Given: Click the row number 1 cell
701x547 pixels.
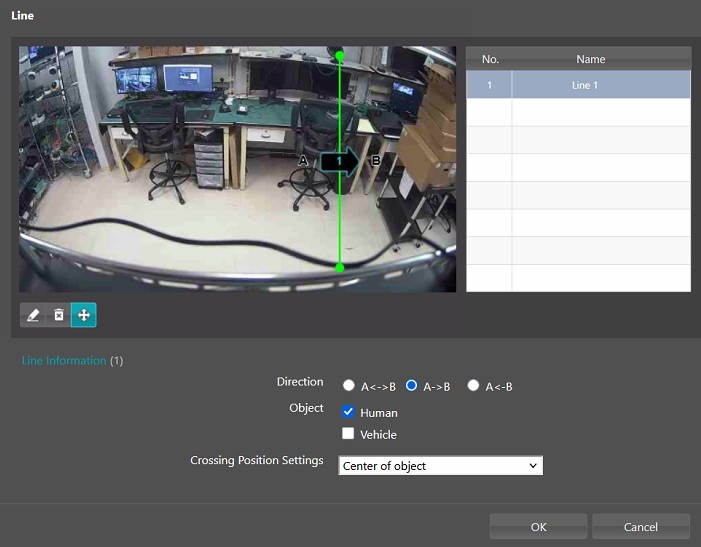Looking at the screenshot, I should 489,85.
